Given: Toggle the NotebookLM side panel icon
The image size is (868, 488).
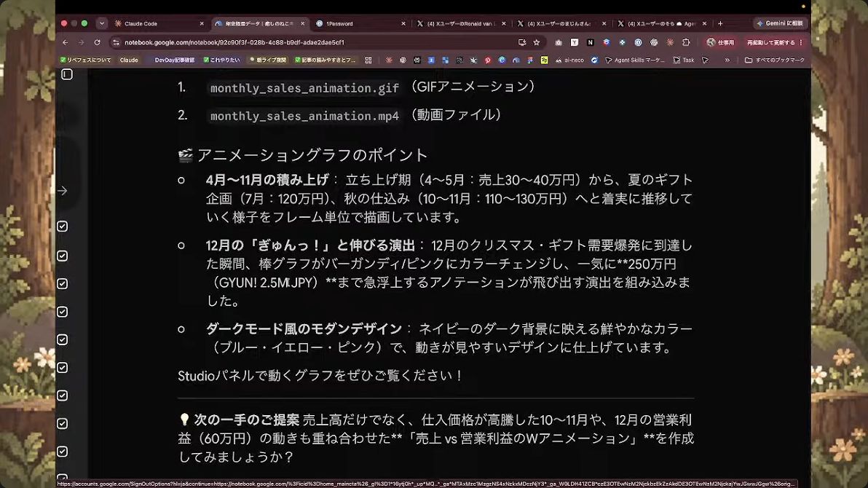Looking at the screenshot, I should 66,74.
